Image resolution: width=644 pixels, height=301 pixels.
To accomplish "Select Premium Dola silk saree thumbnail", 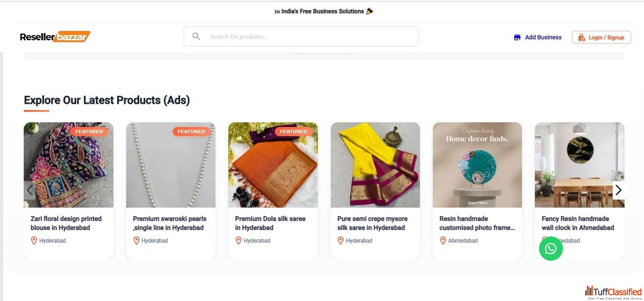I will [x=273, y=165].
